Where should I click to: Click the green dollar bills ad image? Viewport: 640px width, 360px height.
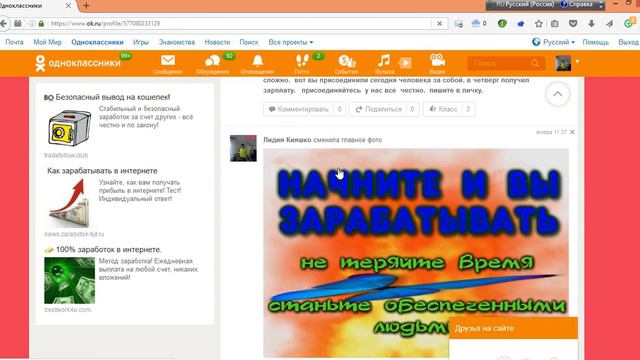pyautogui.click(x=69, y=280)
